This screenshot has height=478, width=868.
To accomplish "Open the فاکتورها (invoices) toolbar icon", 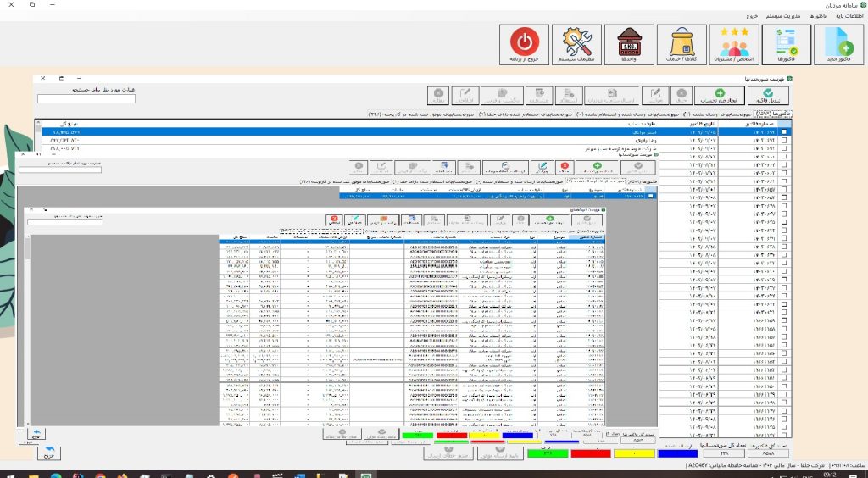I will [787, 47].
